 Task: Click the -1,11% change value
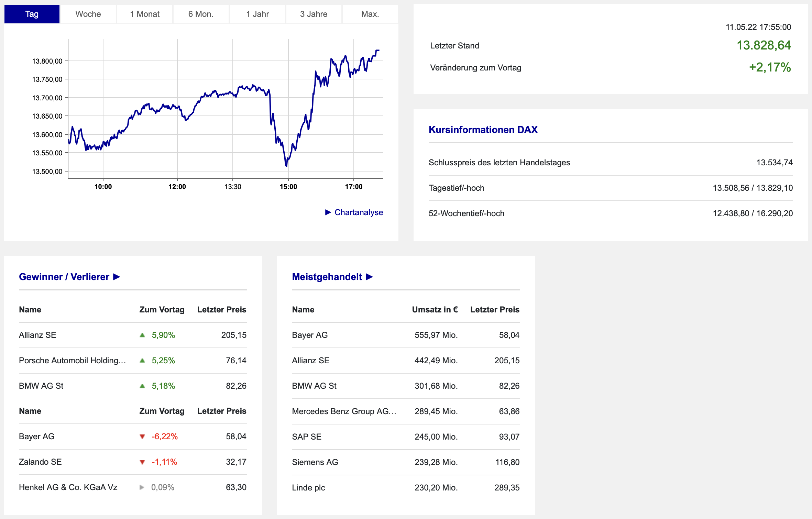pos(164,462)
